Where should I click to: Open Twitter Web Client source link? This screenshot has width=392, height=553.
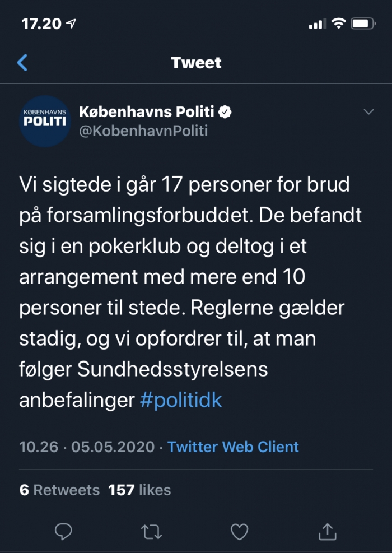[233, 447]
